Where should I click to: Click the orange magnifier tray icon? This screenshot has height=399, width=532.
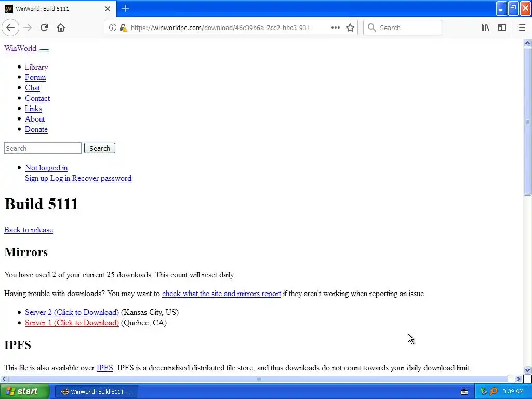(494, 392)
